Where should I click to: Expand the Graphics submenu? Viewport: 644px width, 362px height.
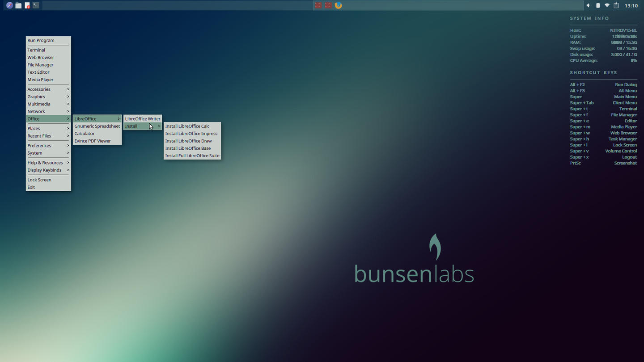pos(48,97)
